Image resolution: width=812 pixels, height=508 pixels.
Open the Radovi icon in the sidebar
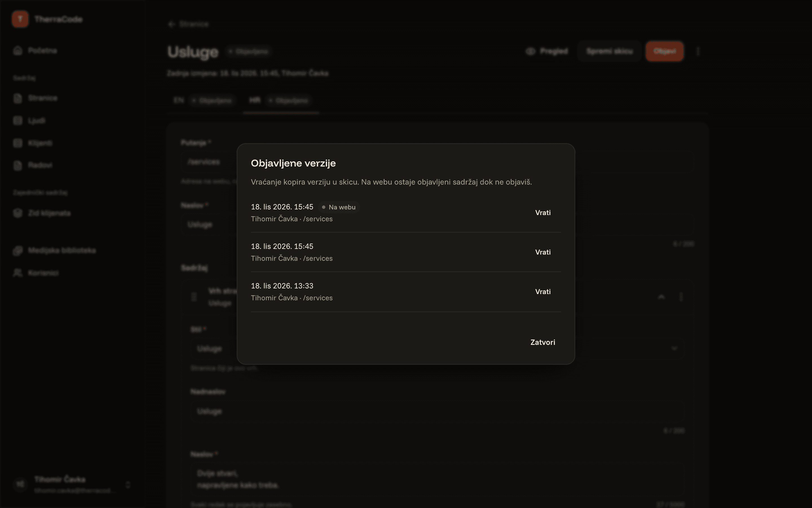click(18, 165)
